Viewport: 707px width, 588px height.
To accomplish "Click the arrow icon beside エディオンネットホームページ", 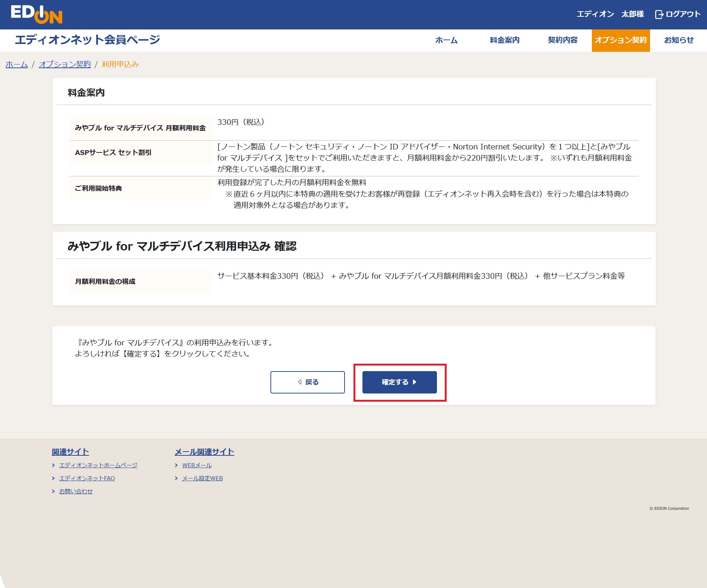I will [54, 465].
